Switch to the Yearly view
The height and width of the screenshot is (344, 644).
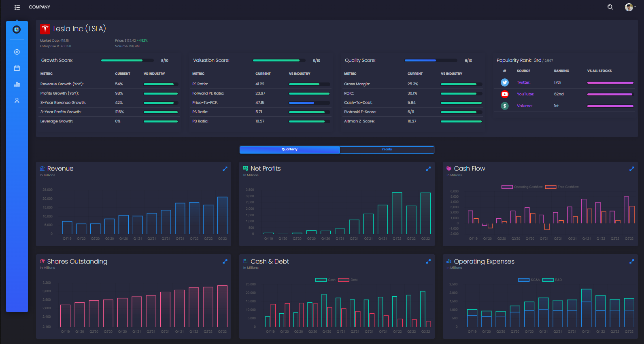pyautogui.click(x=387, y=150)
